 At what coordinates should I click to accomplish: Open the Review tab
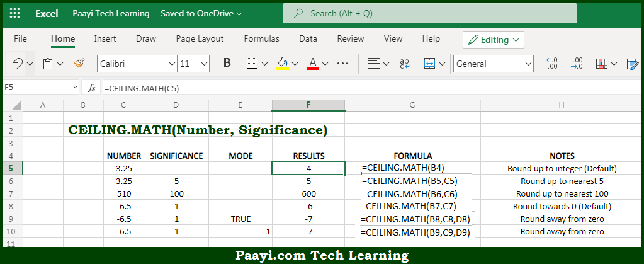coord(351,38)
